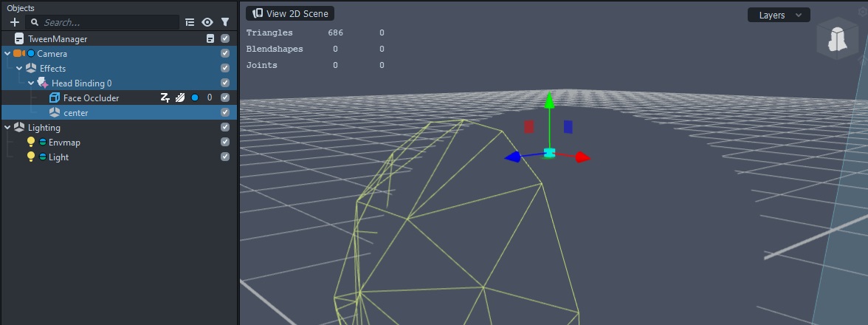Click the TweenManager script component icon

[x=210, y=38]
